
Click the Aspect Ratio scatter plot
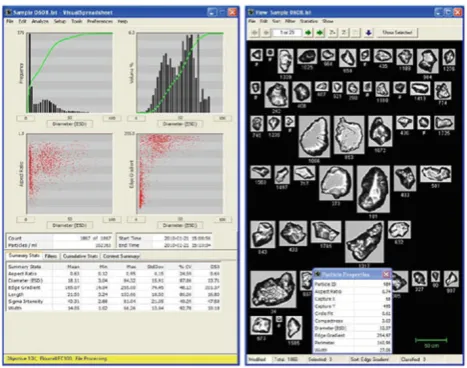pyautogui.click(x=69, y=174)
